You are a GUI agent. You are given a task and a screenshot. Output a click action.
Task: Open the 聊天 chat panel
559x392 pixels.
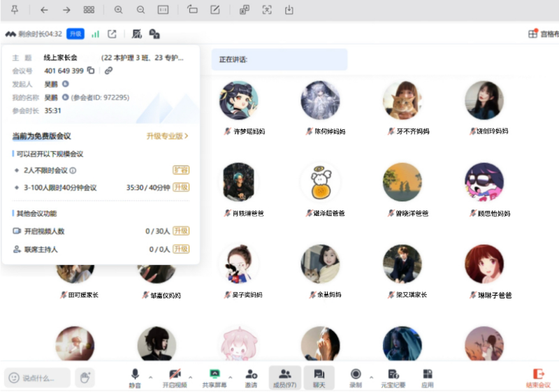coord(319,378)
